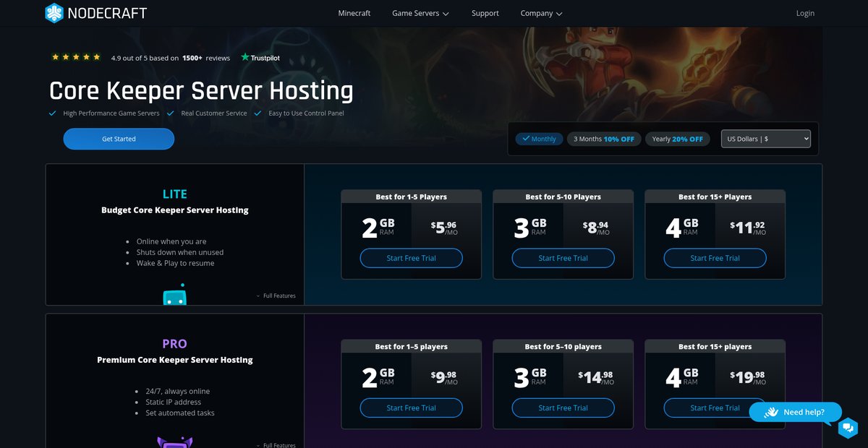Start Free Trial for LITE 4 GB plan
This screenshot has width=868, height=448.
point(715,258)
